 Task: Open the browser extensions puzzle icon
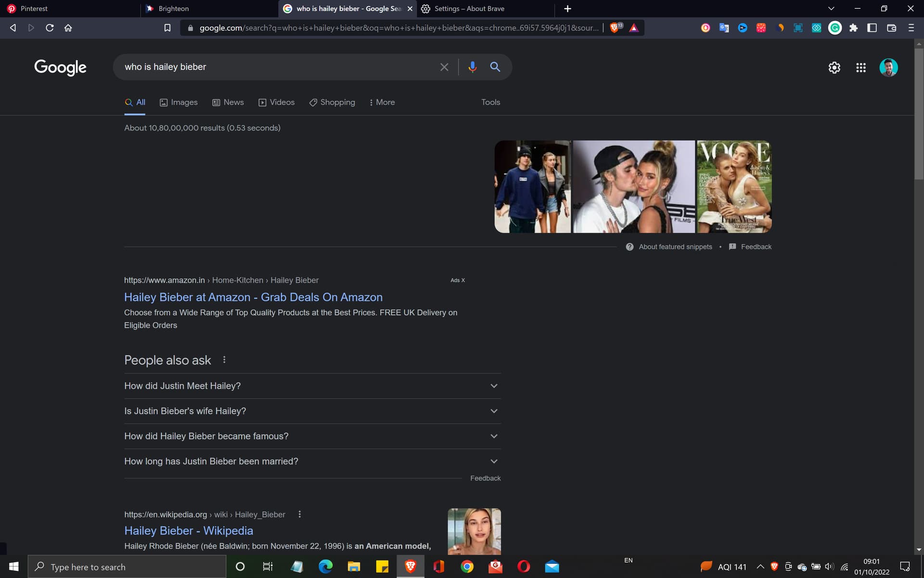pyautogui.click(x=853, y=28)
